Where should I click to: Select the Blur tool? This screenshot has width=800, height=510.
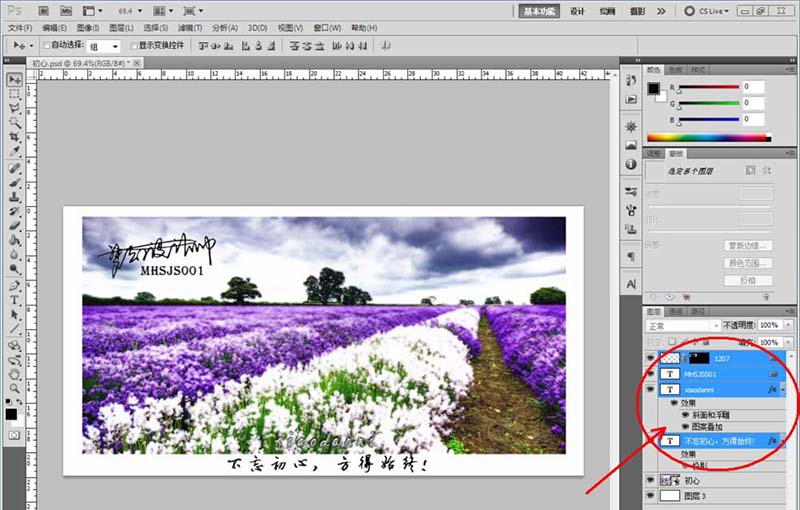click(14, 254)
